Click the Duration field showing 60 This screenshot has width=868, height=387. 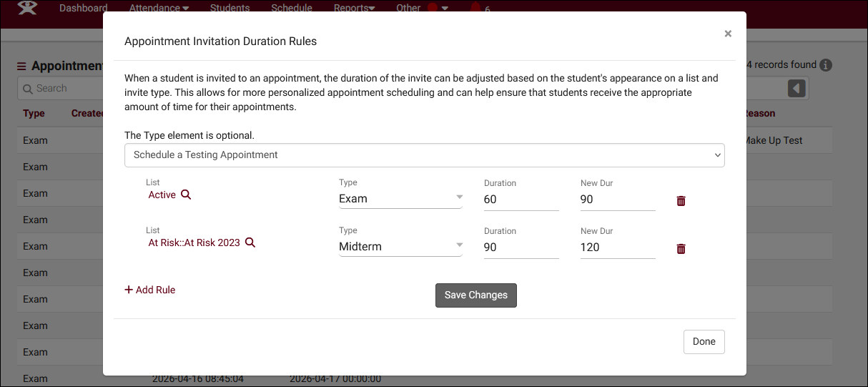(521, 200)
